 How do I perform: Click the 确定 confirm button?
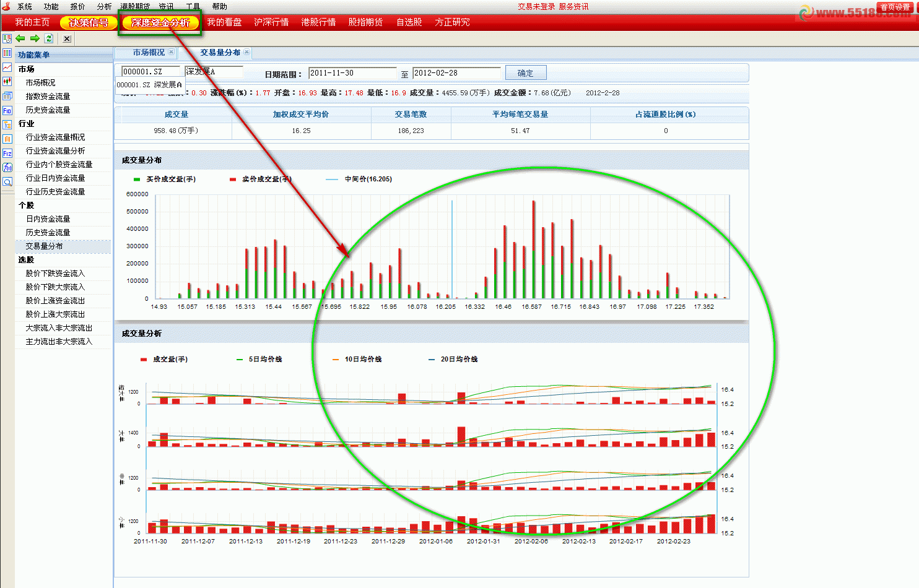(x=526, y=72)
